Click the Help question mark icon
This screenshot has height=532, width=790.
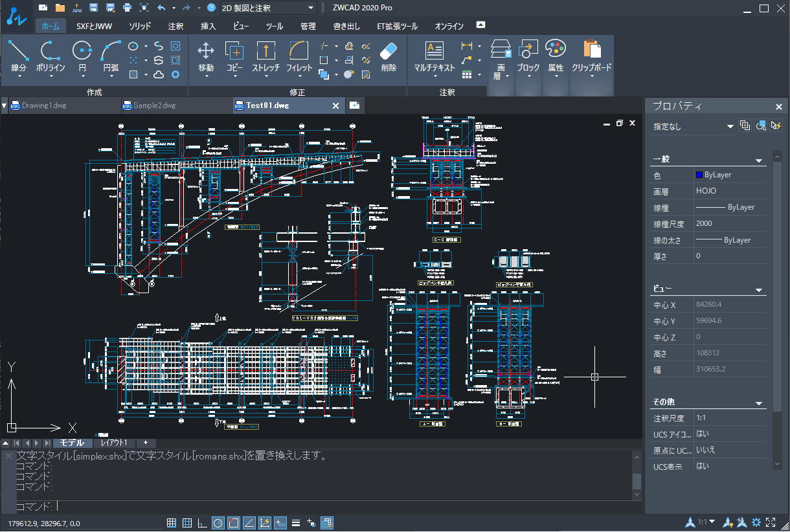[x=211, y=8]
